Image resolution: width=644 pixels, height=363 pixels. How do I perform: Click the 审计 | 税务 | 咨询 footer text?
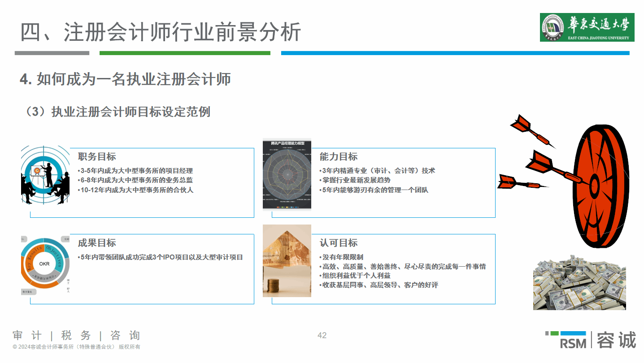coord(77,335)
